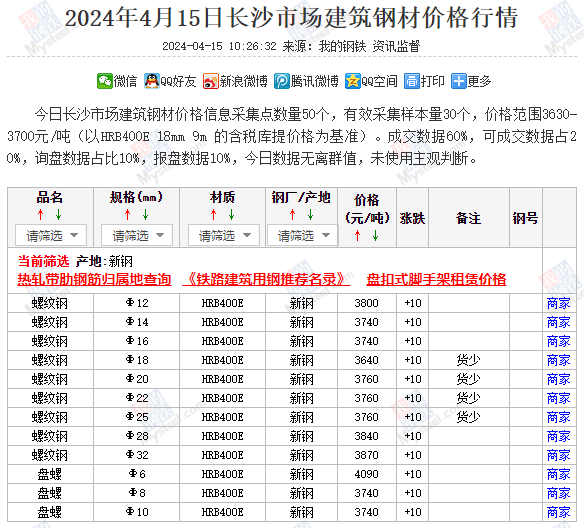The height and width of the screenshot is (528, 584).
Task: Share via the WeChat (微信) icon
Action: click(105, 81)
